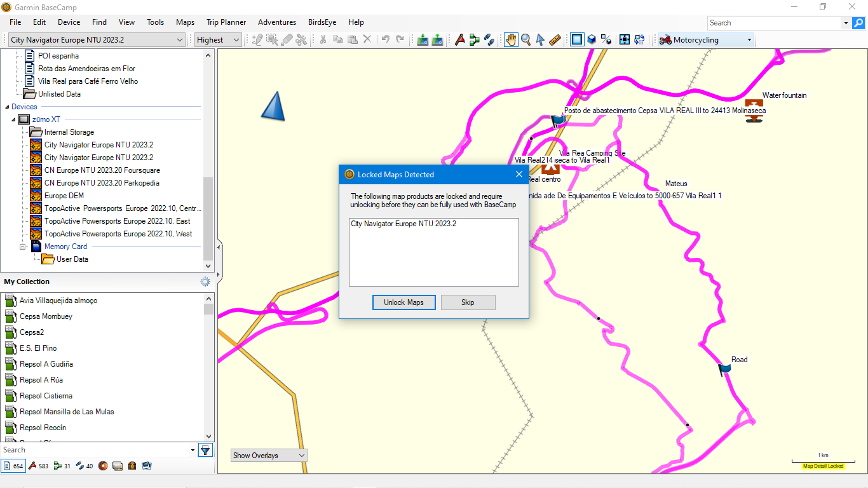
Task: Select the Zoom magnifier tool
Action: tap(526, 39)
